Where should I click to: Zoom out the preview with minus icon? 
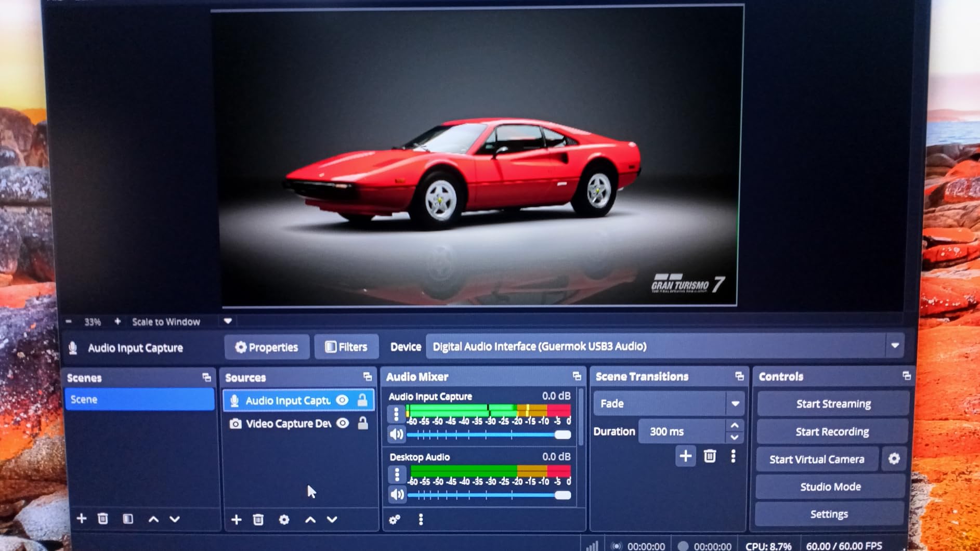point(69,322)
